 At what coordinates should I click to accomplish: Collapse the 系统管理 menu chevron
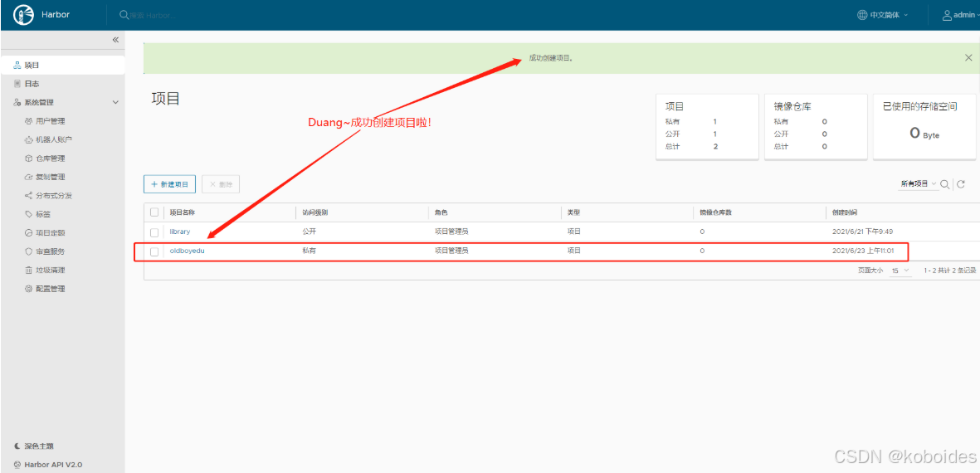(x=115, y=102)
